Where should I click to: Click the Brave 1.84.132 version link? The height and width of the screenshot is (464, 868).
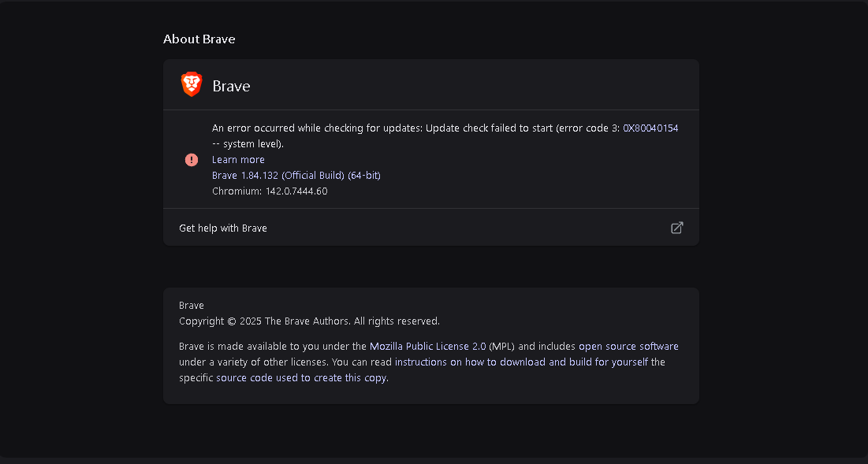tap(296, 175)
